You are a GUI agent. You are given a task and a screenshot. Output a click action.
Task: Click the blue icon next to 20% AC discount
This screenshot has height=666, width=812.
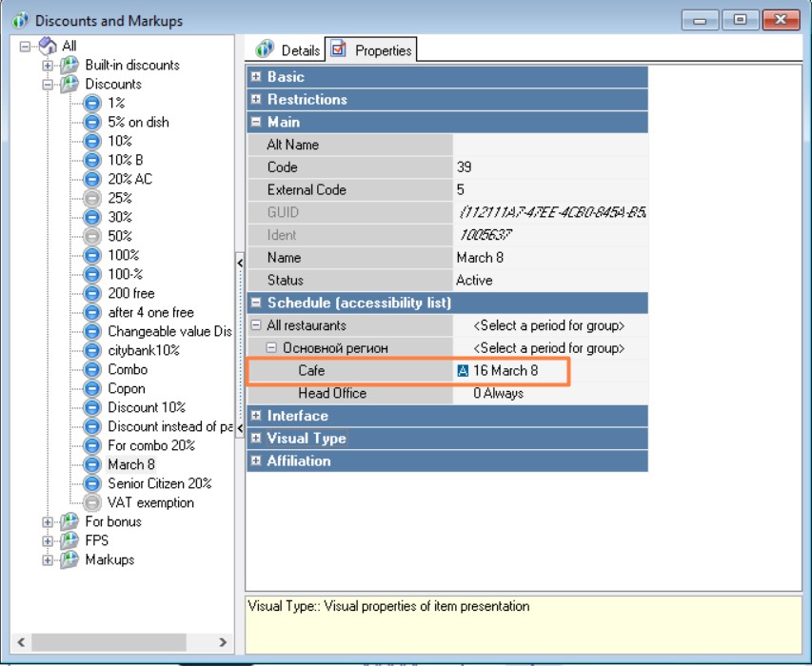[91, 179]
